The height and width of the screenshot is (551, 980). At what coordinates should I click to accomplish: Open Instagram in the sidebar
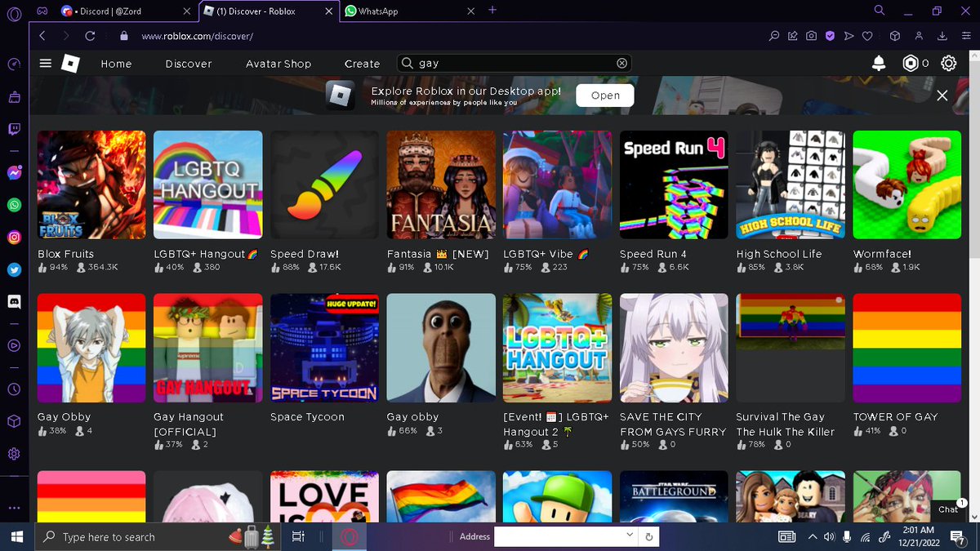coord(14,238)
